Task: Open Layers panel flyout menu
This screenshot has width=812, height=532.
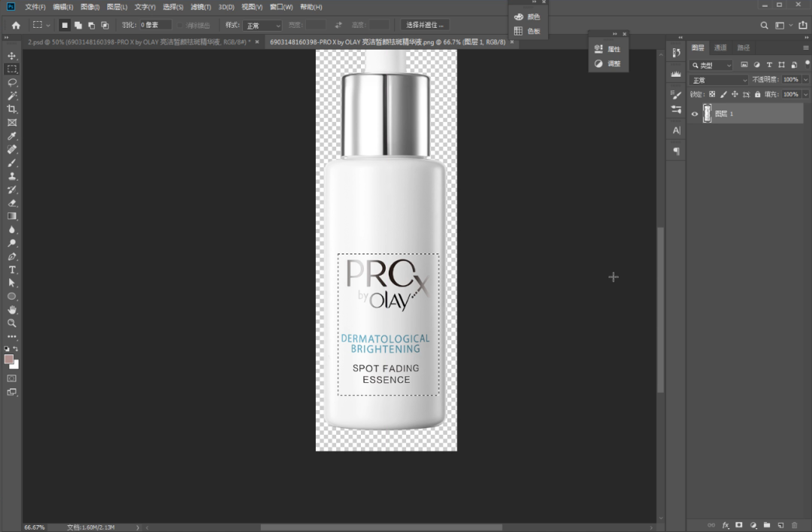Action: point(806,47)
